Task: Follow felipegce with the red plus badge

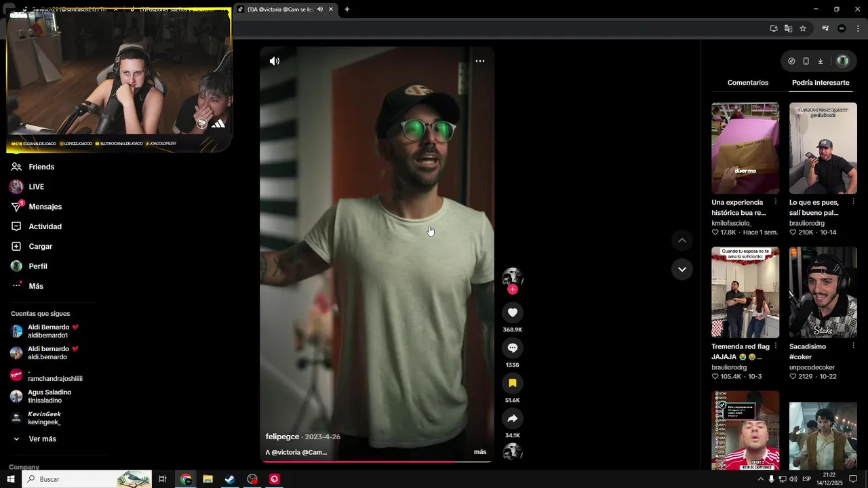Action: [513, 289]
